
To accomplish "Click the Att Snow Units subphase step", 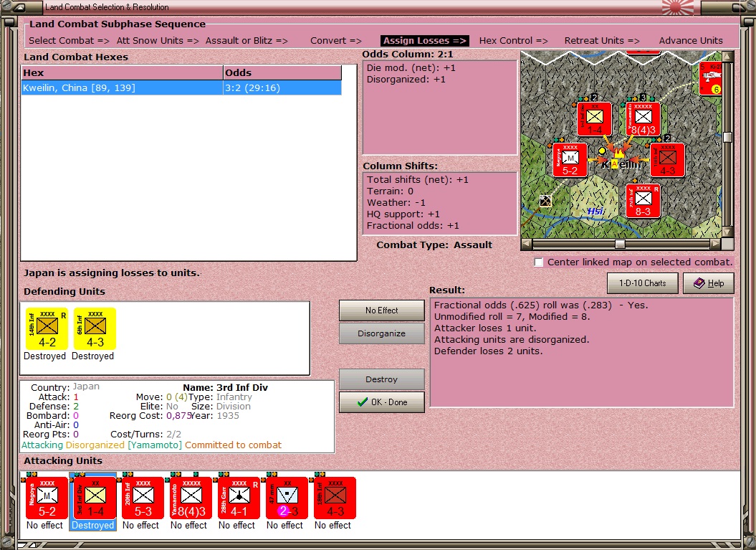I will pyautogui.click(x=158, y=41).
